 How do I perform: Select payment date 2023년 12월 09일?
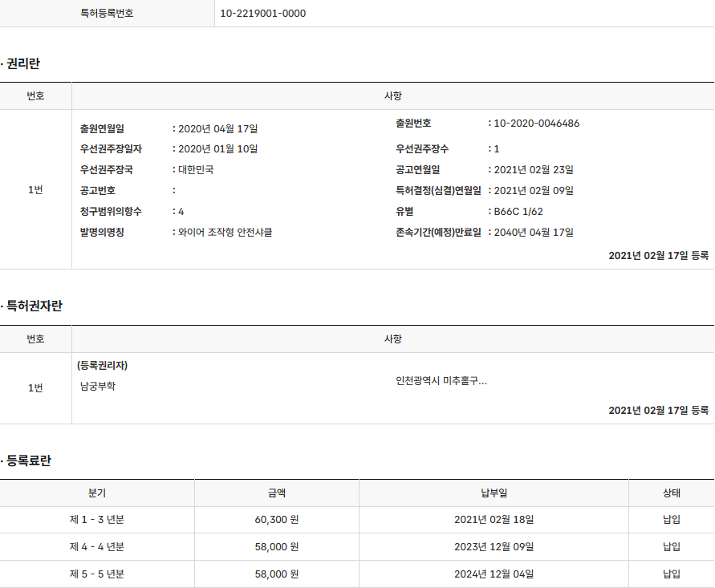(494, 547)
